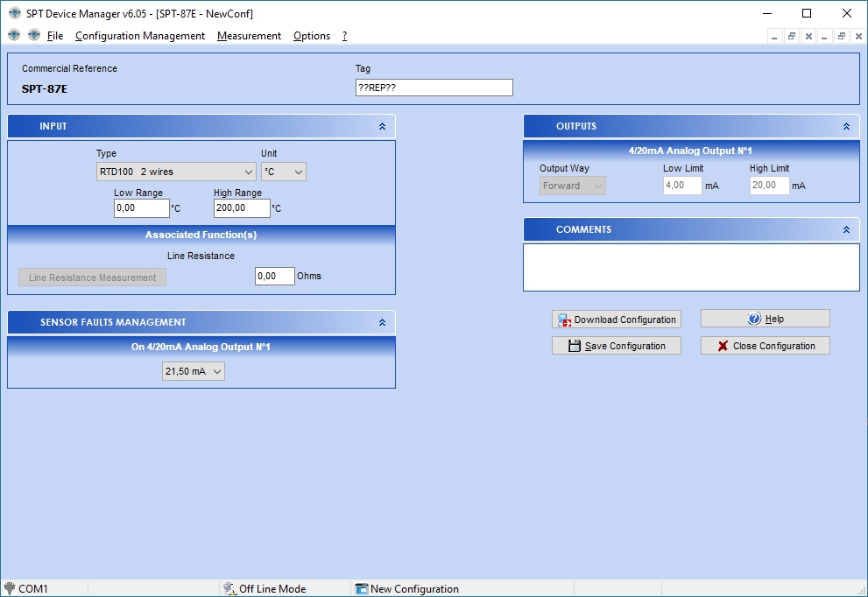Click the output High Limit mA field
The height and width of the screenshot is (597, 868).
tap(770, 186)
